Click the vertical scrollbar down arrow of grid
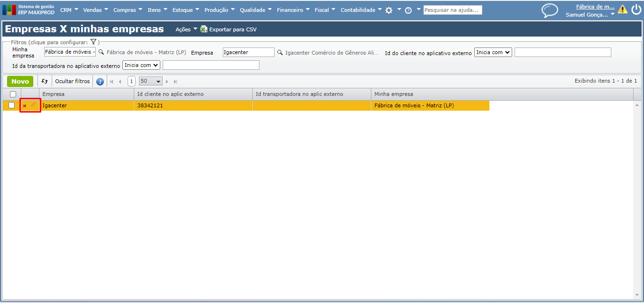 (637, 295)
